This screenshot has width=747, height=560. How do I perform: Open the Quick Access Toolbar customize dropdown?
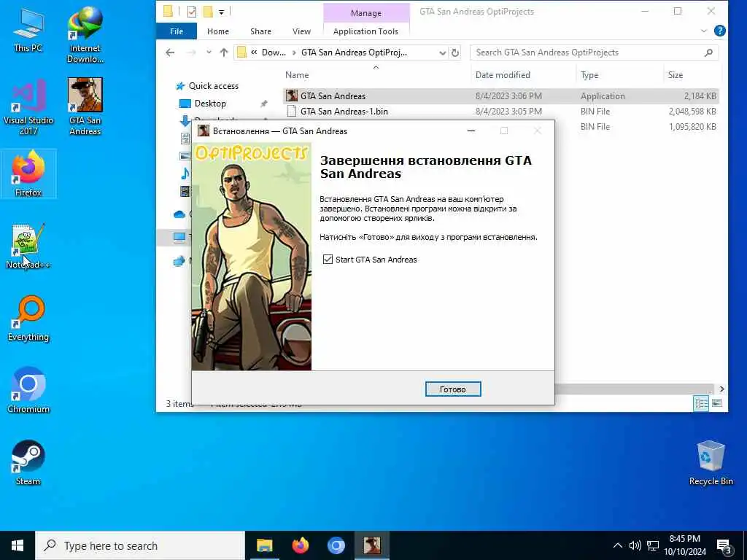pyautogui.click(x=222, y=12)
